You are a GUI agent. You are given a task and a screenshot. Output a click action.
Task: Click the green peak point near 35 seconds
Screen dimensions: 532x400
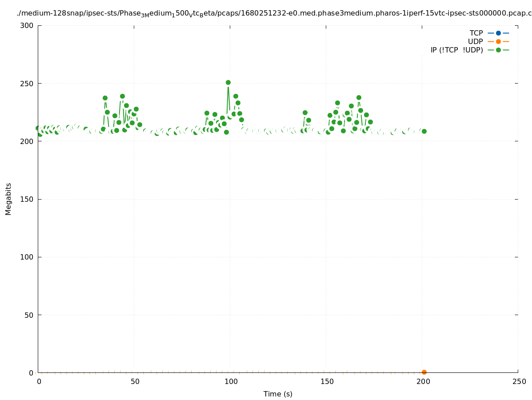pos(105,98)
